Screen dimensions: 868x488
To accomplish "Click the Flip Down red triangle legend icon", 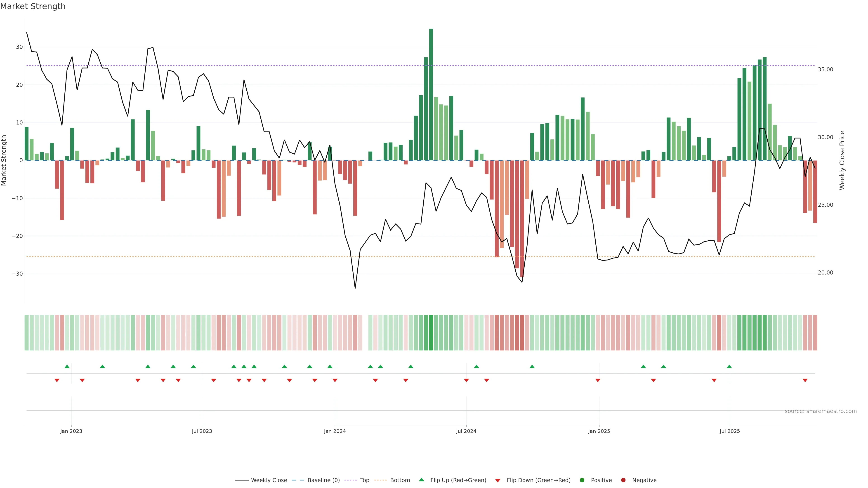I will coord(498,481).
